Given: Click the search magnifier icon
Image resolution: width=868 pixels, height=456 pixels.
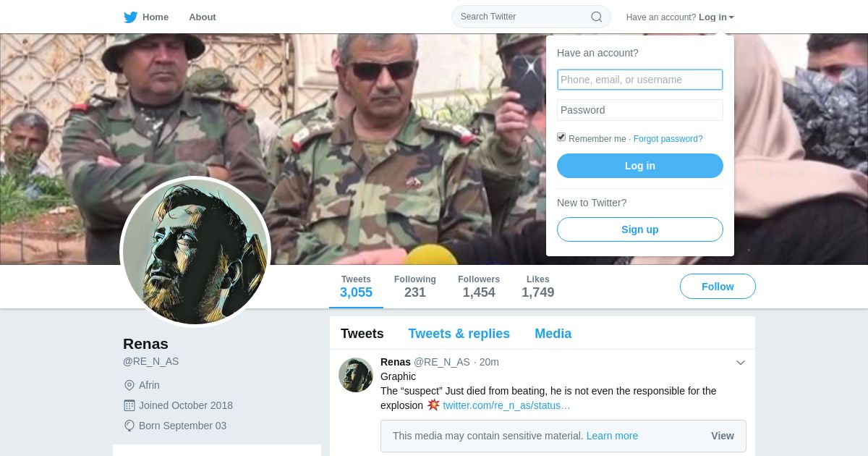Looking at the screenshot, I should click(x=597, y=17).
